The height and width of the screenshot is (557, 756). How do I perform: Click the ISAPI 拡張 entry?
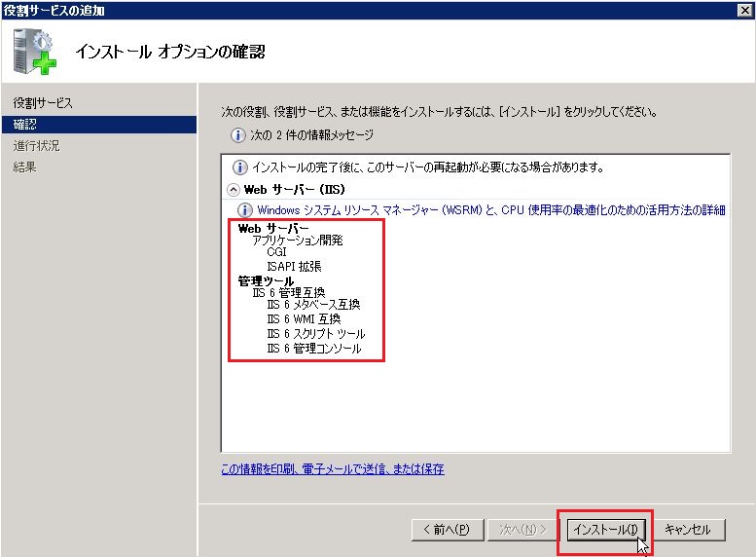(x=294, y=267)
